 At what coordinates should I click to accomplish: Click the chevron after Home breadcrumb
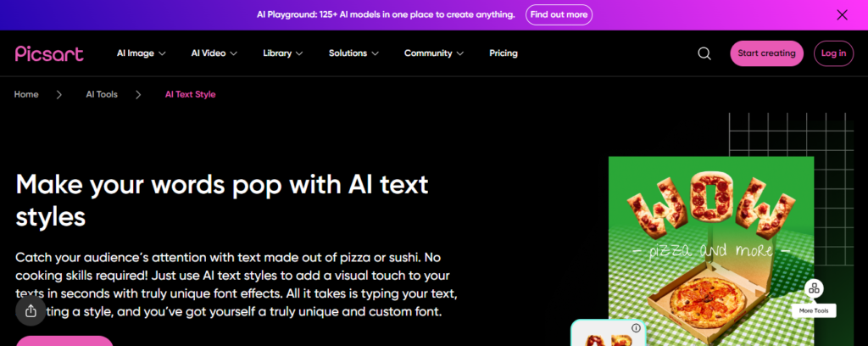click(59, 95)
